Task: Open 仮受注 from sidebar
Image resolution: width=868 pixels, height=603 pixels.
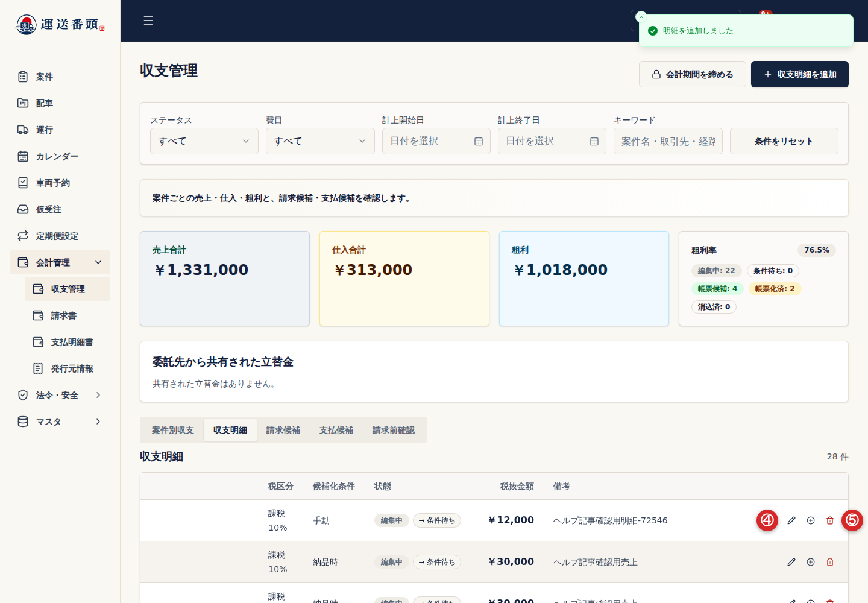Action: coord(60,209)
